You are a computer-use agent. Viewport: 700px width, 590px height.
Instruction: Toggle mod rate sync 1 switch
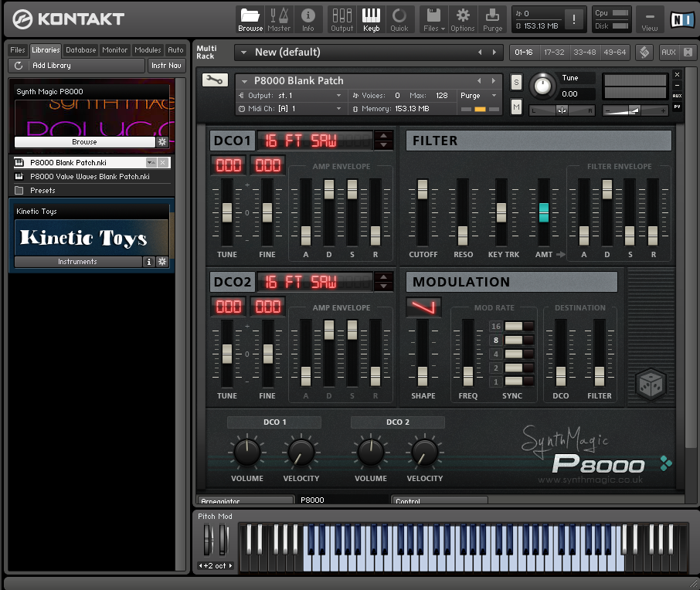tap(519, 381)
